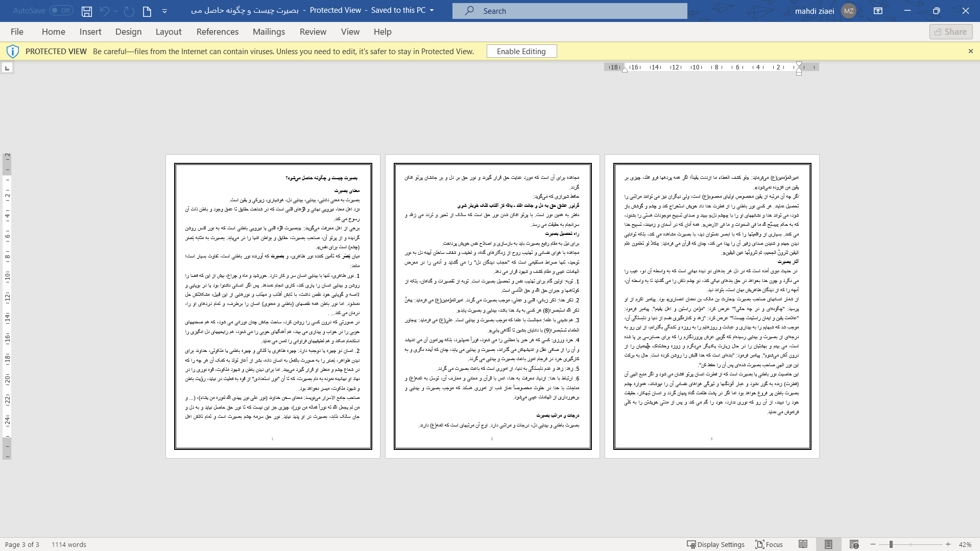This screenshot has width=980, height=551.
Task: Click the left indent marker on ruler
Action: (x=625, y=70)
